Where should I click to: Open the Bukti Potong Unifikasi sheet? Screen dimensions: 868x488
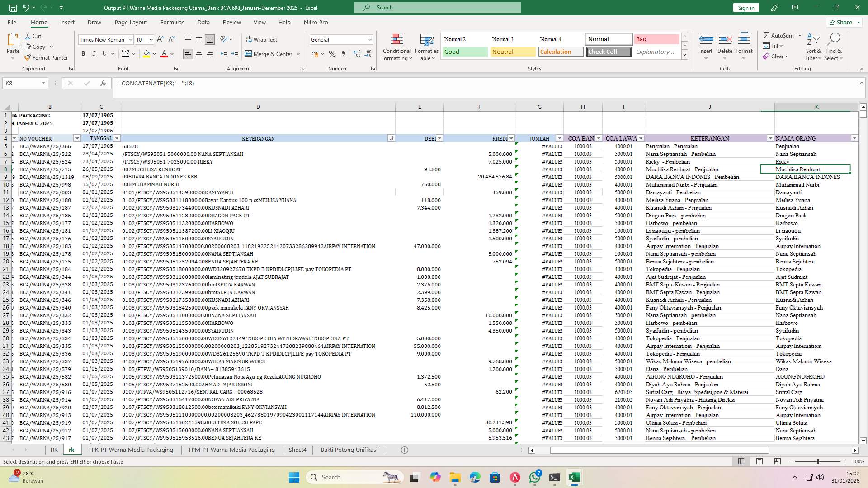[x=349, y=450]
